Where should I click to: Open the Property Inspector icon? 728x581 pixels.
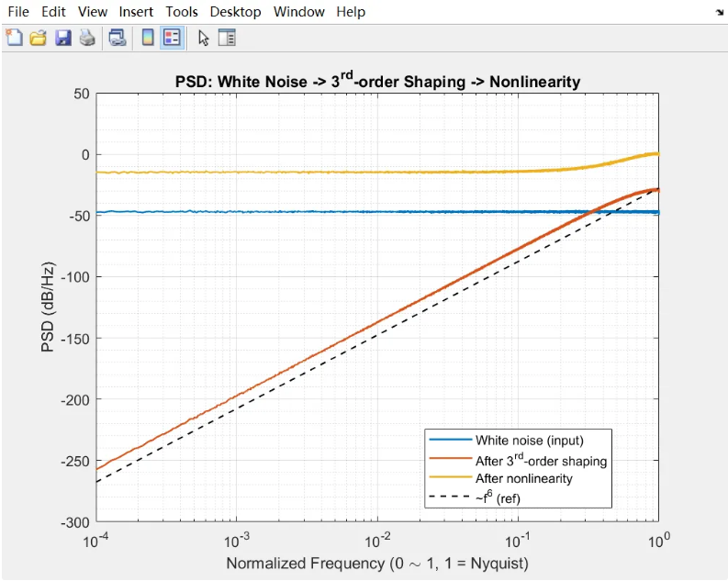[227, 38]
